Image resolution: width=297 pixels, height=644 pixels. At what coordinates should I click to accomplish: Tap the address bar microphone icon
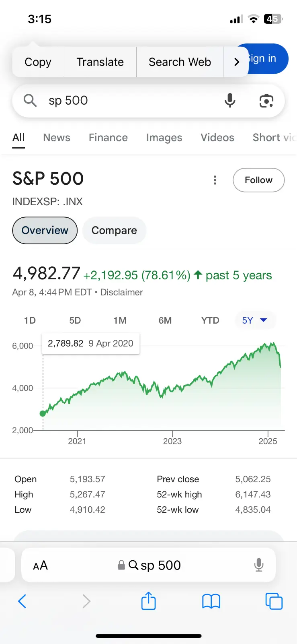(x=259, y=565)
